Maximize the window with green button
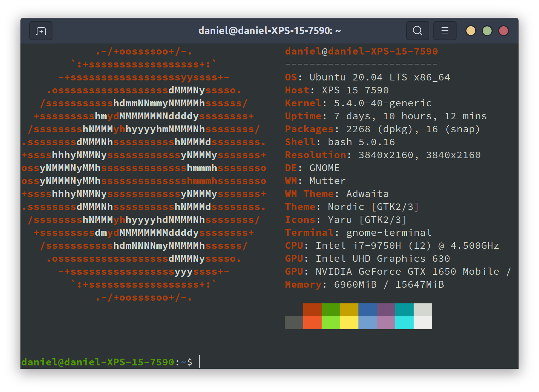Viewport: 539px width, 392px height. (487, 31)
